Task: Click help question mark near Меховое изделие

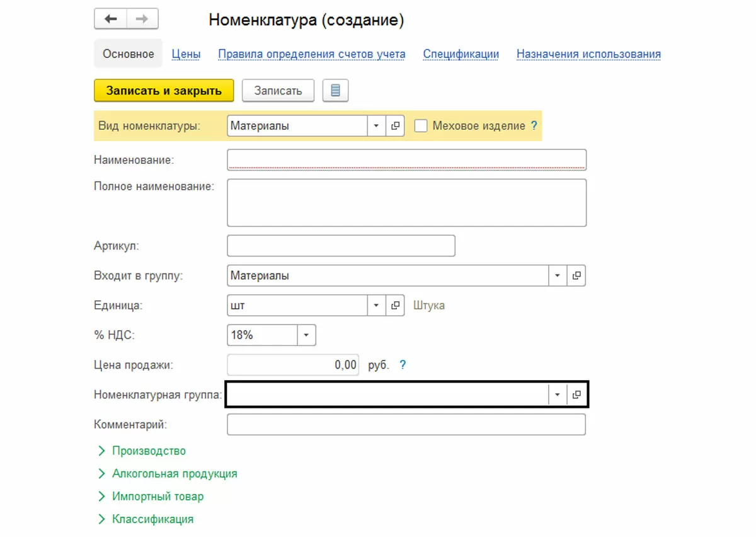Action: tap(534, 126)
